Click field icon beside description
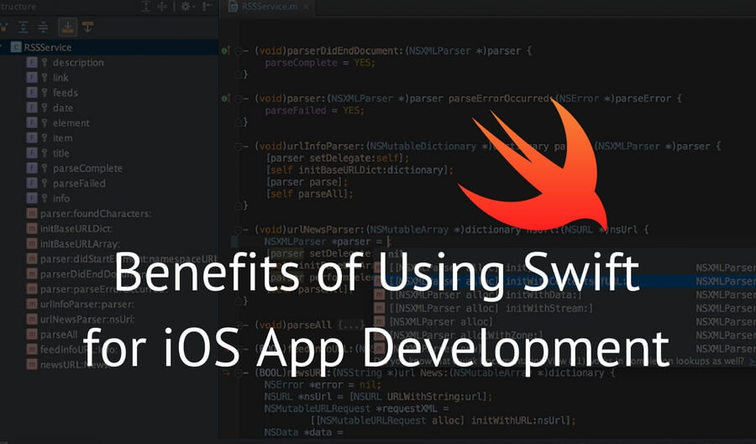 pyautogui.click(x=32, y=62)
